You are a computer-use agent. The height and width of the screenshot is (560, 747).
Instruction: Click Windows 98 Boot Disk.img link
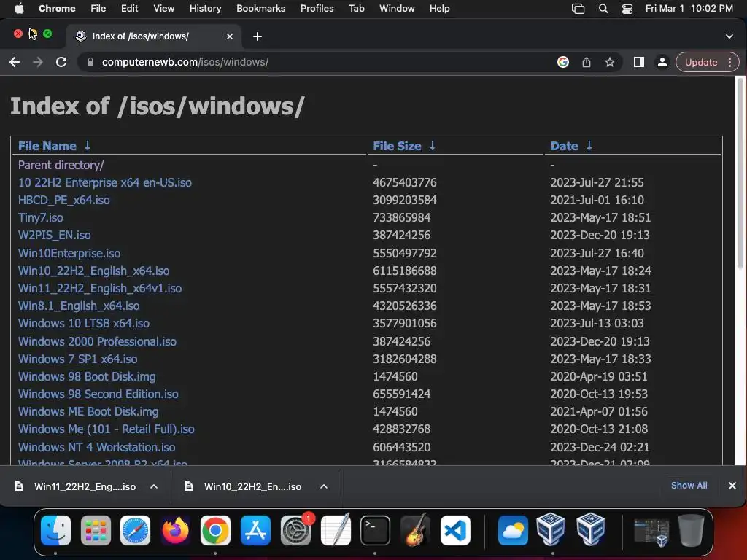87,377
